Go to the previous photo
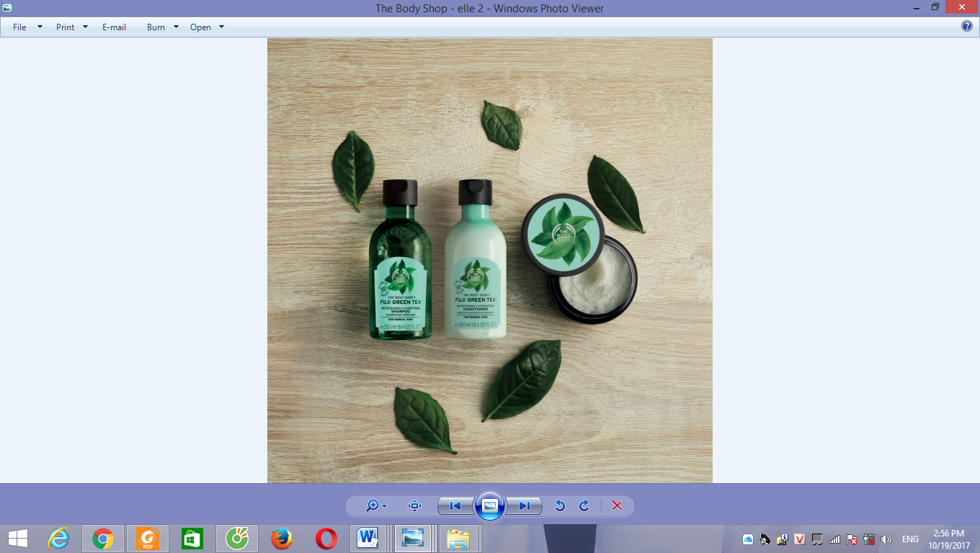Screen dimensions: 980x553 point(455,506)
